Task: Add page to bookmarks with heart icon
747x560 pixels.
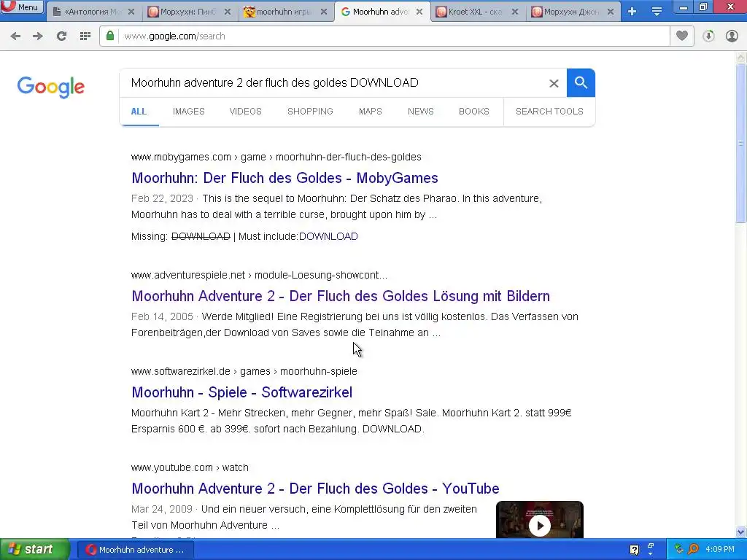Action: click(682, 36)
